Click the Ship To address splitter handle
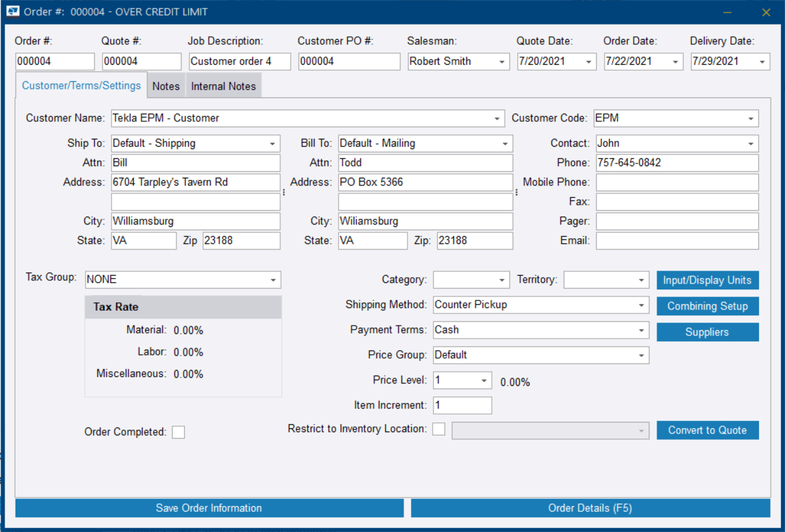The height and width of the screenshot is (532, 785). [x=284, y=192]
